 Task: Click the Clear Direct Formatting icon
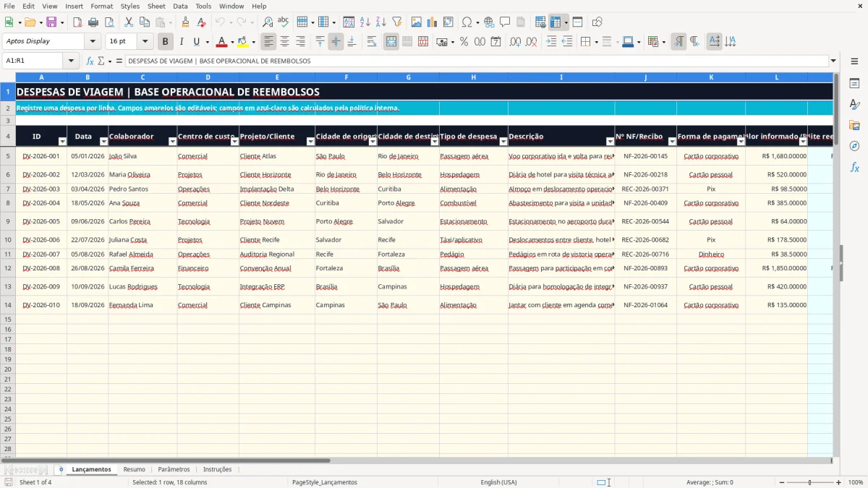tap(202, 22)
